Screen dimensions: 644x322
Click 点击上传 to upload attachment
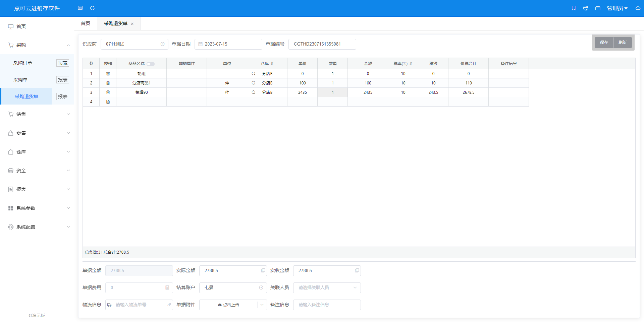228,305
